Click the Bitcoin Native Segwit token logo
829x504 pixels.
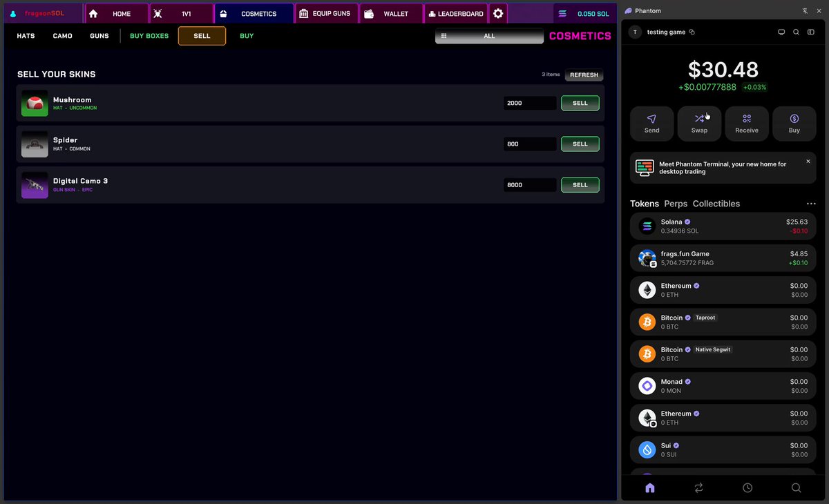647,353
